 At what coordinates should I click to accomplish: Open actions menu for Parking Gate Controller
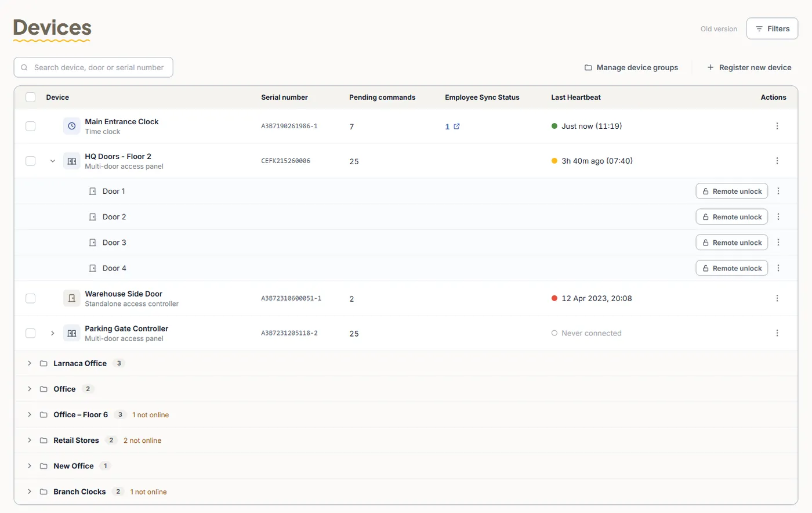777,333
